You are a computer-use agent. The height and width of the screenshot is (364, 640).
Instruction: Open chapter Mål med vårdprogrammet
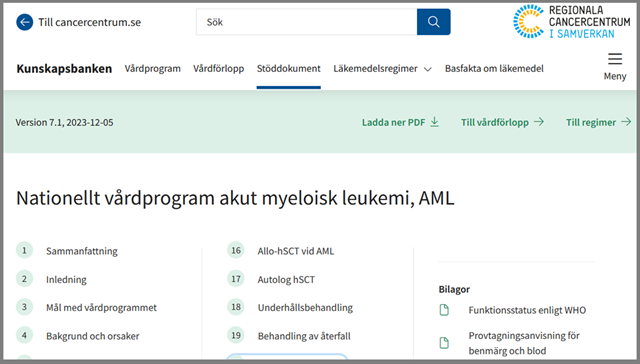[101, 307]
